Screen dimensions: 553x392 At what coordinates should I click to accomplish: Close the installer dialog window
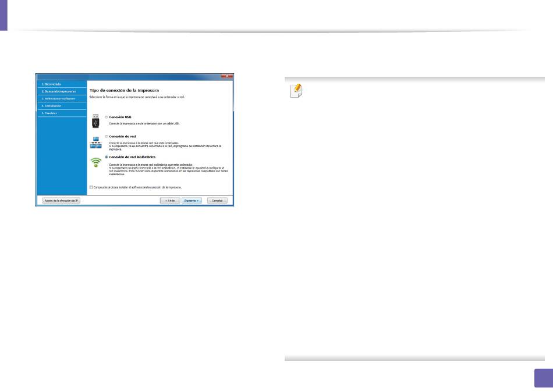pos(227,76)
